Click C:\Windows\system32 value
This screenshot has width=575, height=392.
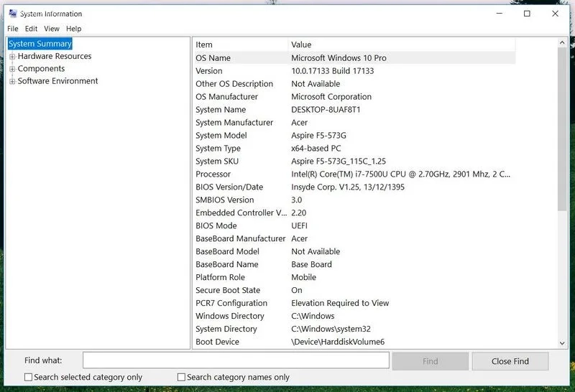331,329
